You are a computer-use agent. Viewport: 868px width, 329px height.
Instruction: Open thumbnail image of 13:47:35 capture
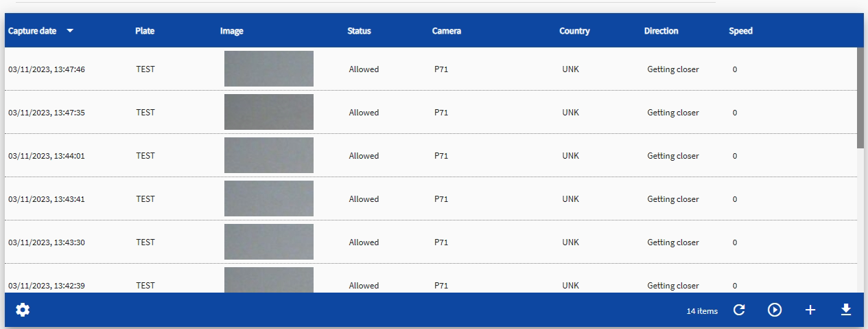click(x=269, y=112)
